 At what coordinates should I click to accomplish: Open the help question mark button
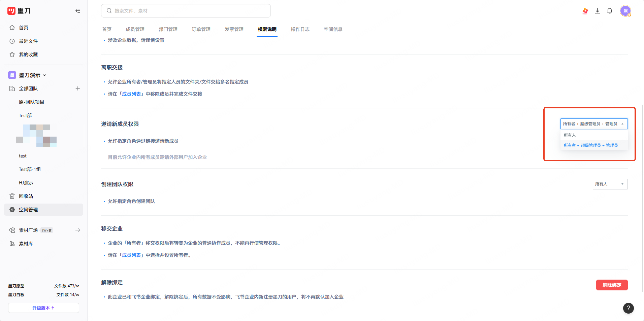[629, 308]
